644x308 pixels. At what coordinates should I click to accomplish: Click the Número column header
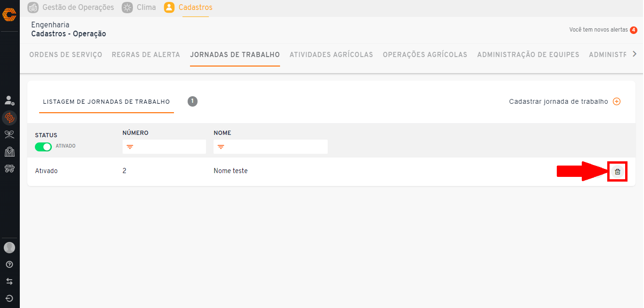pos(135,133)
